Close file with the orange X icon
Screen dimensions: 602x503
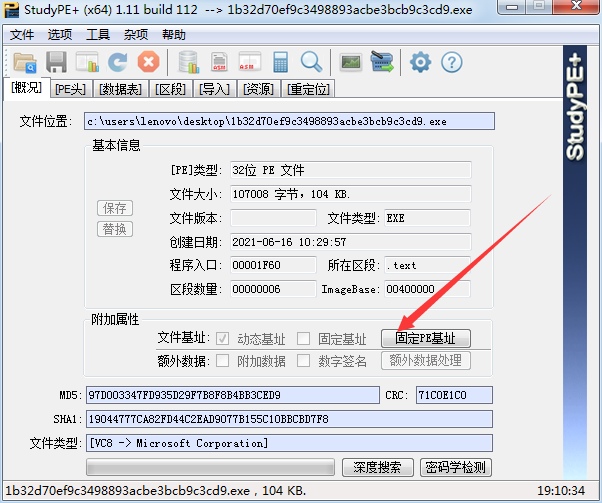149,62
